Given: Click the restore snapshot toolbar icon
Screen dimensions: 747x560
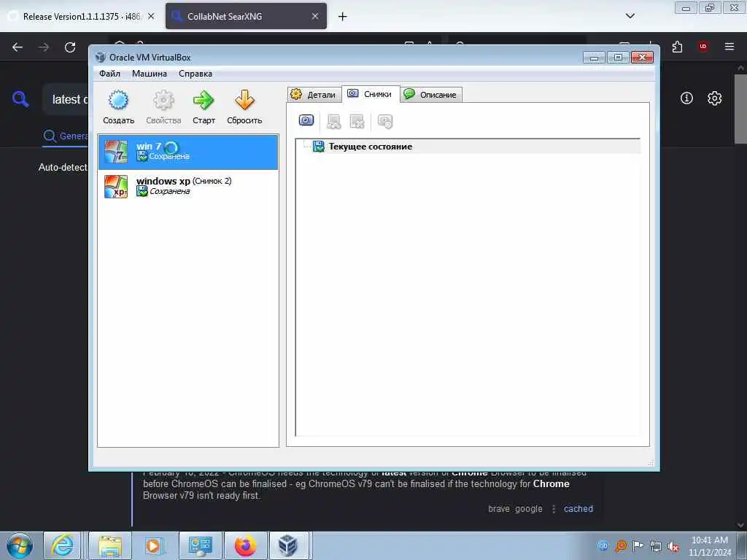Looking at the screenshot, I should [x=333, y=122].
